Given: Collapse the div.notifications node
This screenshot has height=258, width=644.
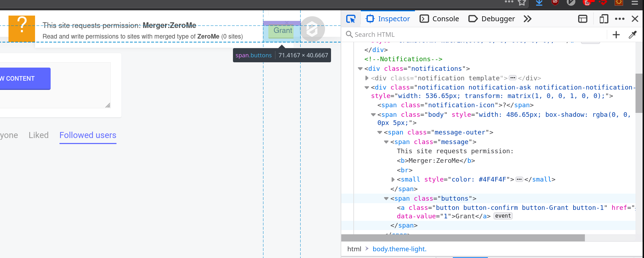Looking at the screenshot, I should click(x=360, y=69).
